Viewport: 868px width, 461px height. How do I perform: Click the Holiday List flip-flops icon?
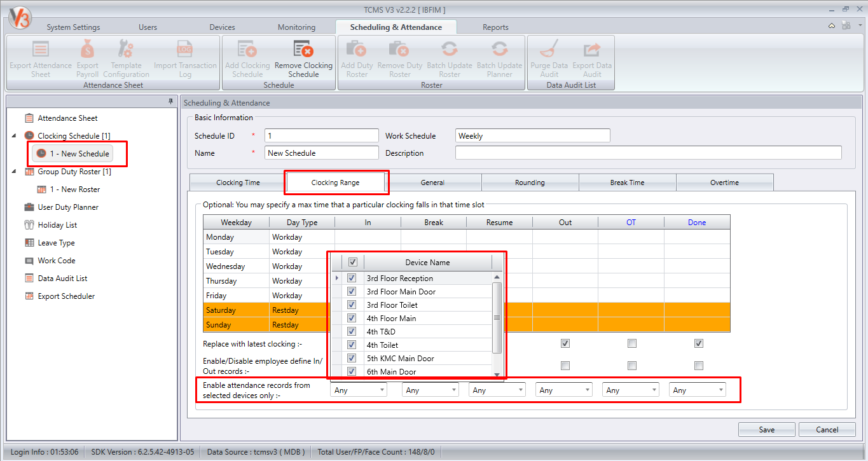pos(29,225)
